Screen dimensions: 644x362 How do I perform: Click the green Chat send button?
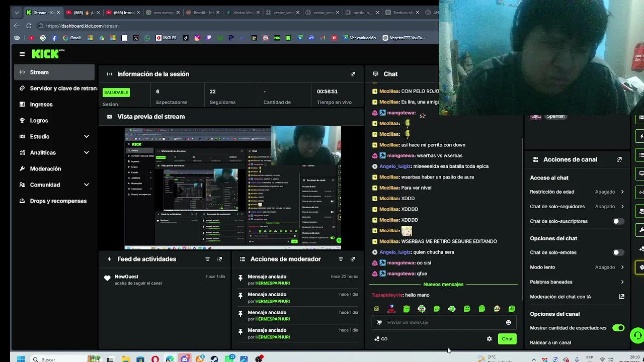[507, 339]
